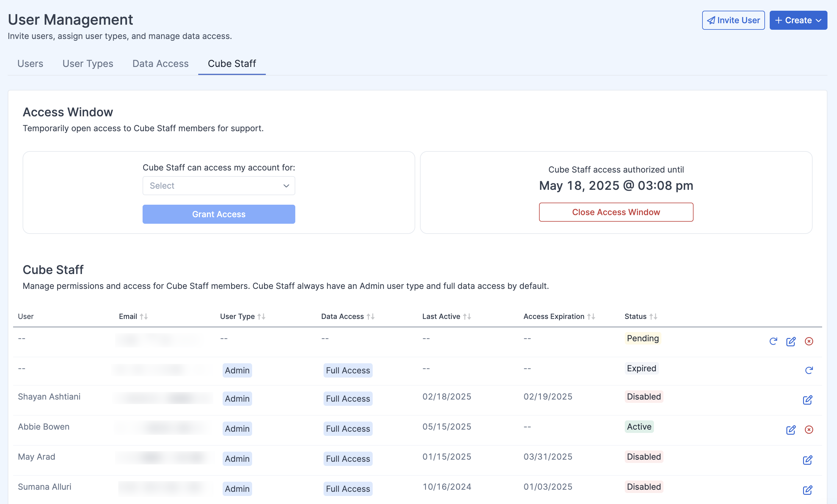Click access expiration date 01/03/2025
The image size is (837, 504).
(x=548, y=487)
